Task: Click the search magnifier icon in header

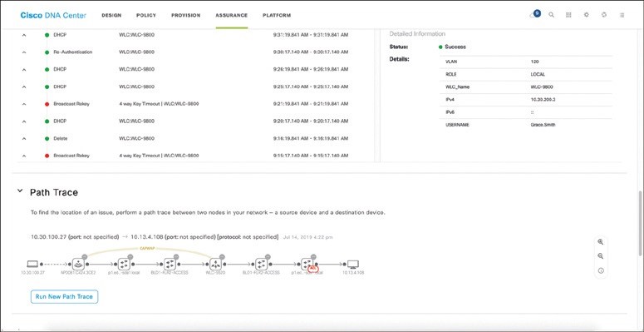Action: [x=552, y=15]
